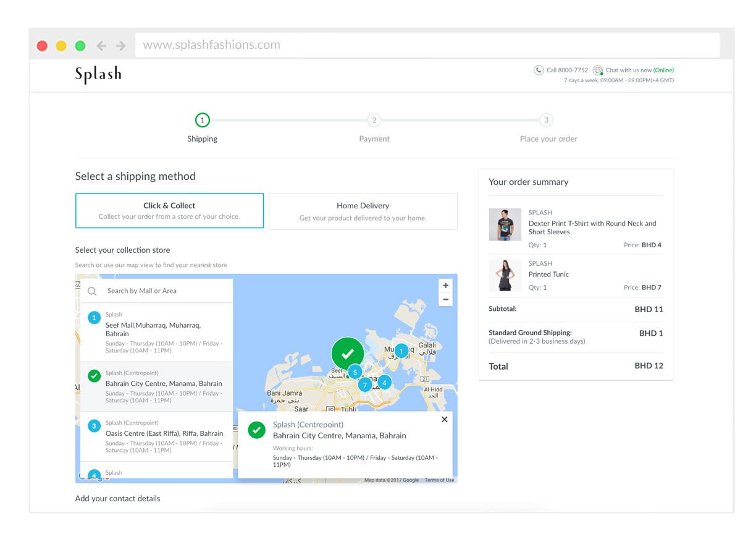Click map pin number 7
Viewport: 756px width, 544px height.
tap(365, 385)
